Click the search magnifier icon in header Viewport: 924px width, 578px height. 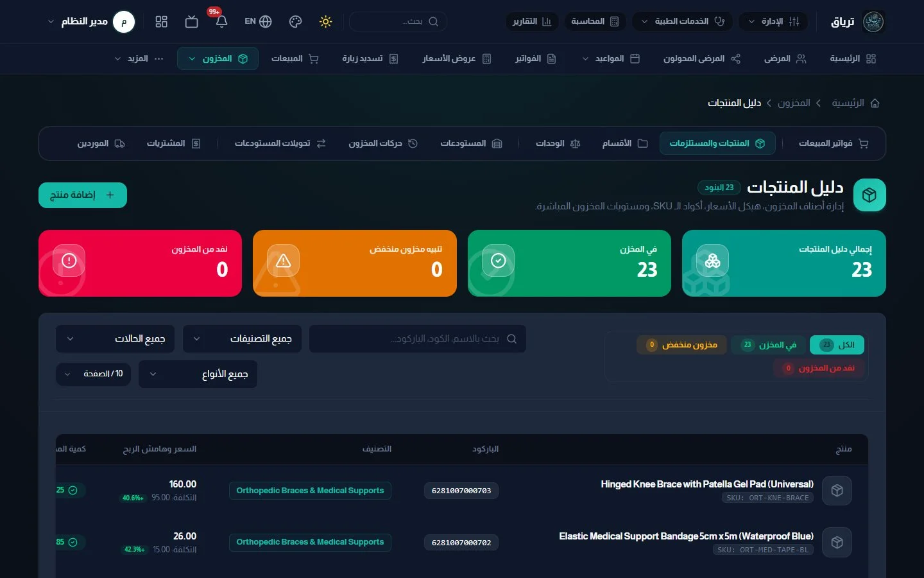[433, 22]
